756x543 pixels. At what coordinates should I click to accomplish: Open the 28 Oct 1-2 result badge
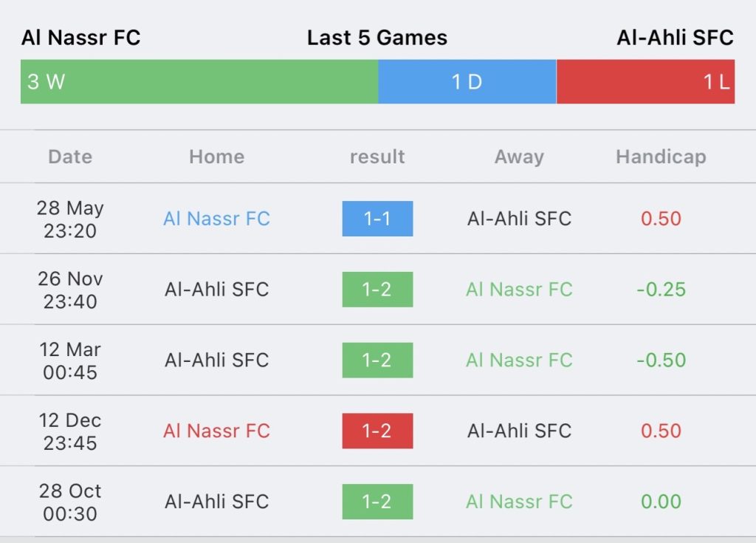[377, 502]
